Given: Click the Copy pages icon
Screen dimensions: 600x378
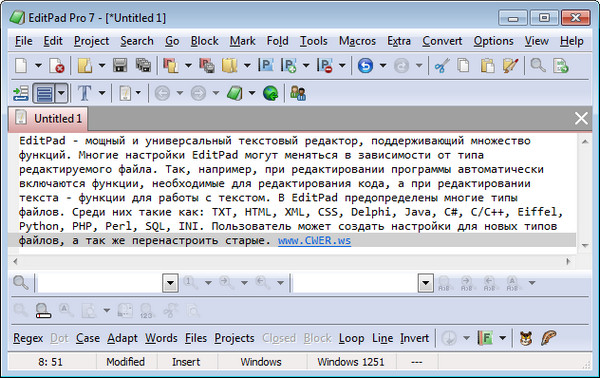Looking at the screenshot, I should [463, 65].
